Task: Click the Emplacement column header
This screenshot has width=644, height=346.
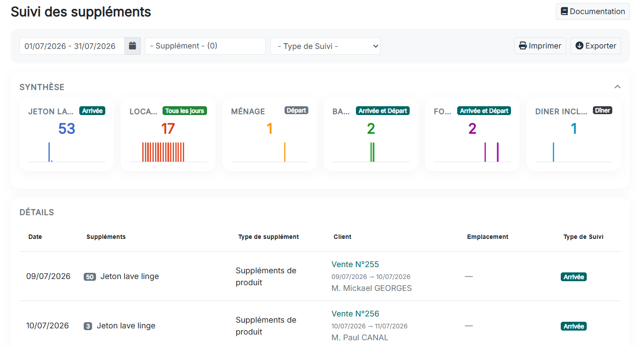Action: coord(488,237)
